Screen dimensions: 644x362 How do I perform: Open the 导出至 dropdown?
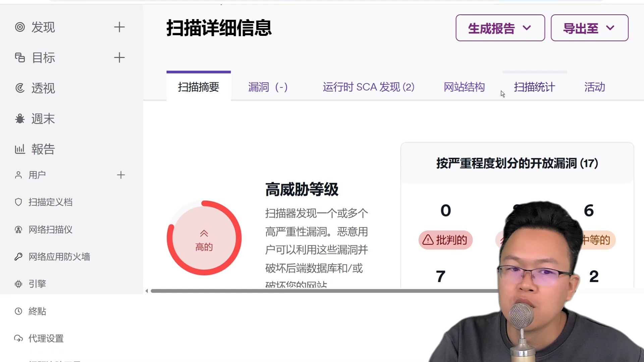pos(589,28)
